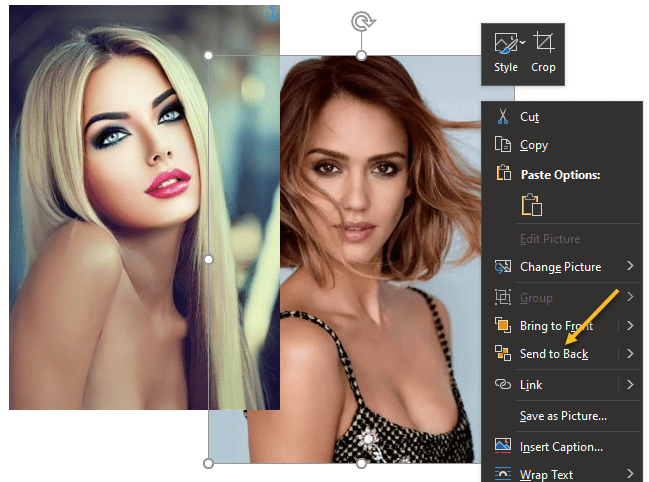Click the Insert Caption icon
Viewport: 649px width, 482px height.
tap(503, 446)
